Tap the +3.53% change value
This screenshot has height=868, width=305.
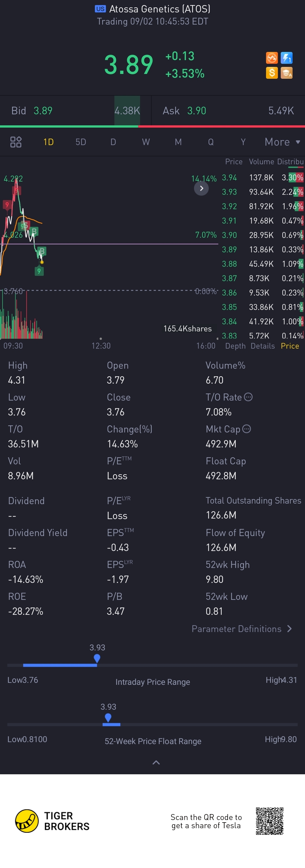point(185,73)
